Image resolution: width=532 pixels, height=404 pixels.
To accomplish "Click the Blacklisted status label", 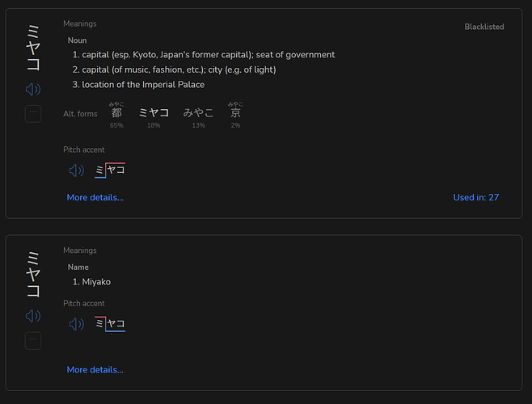I will coord(484,27).
